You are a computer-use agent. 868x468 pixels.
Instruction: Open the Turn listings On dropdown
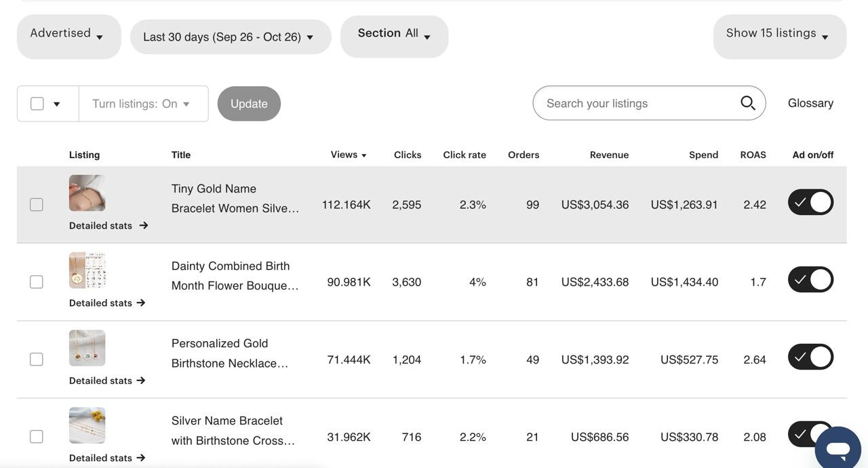[x=142, y=104]
